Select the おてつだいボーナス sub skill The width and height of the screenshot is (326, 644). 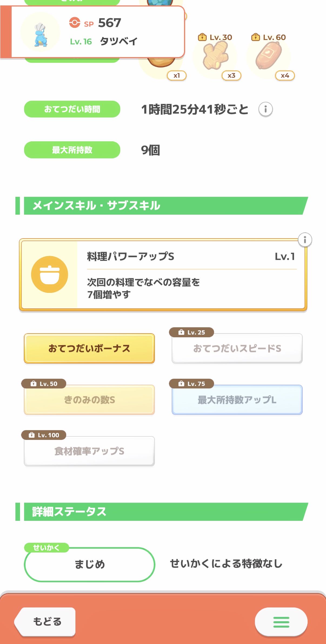89,348
